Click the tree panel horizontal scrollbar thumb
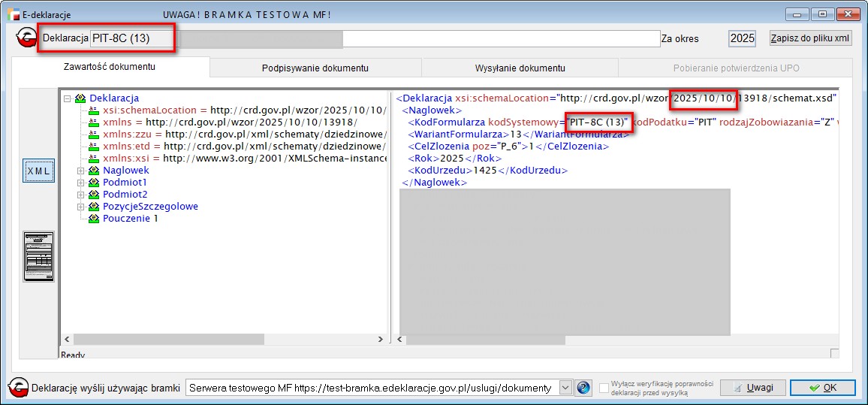Screen dimensions: 868x405 [150, 340]
